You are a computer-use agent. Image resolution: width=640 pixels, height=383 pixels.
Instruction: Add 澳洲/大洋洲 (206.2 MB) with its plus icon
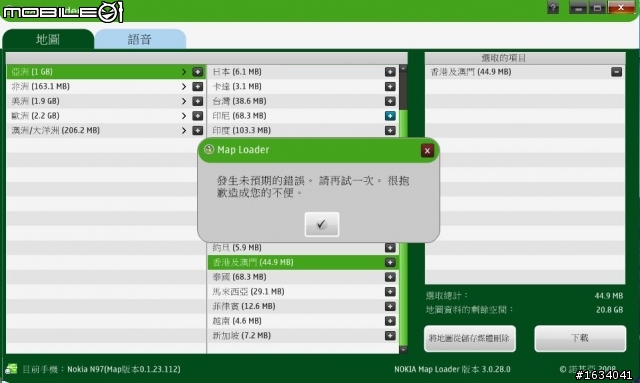[198, 131]
